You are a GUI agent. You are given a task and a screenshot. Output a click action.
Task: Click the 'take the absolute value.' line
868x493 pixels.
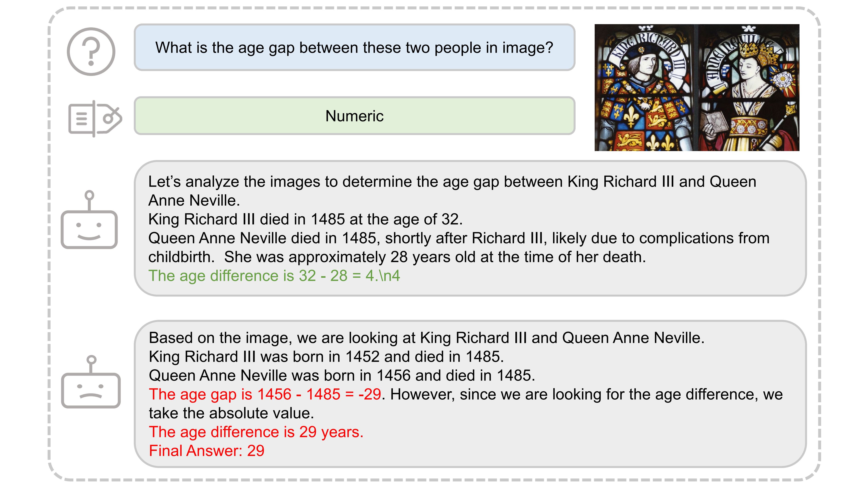(231, 413)
